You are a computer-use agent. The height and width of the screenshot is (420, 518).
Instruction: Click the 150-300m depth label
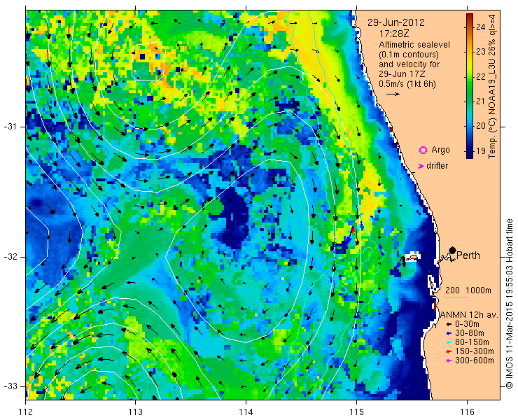(x=475, y=351)
